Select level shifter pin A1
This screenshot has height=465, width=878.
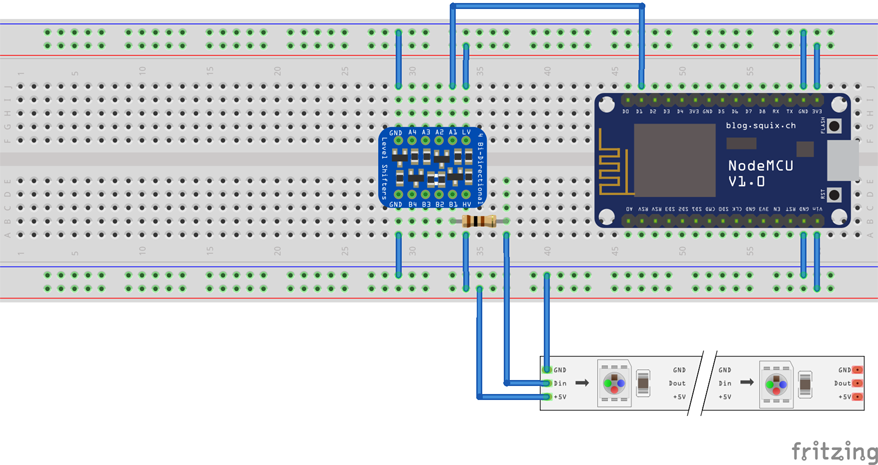point(452,140)
